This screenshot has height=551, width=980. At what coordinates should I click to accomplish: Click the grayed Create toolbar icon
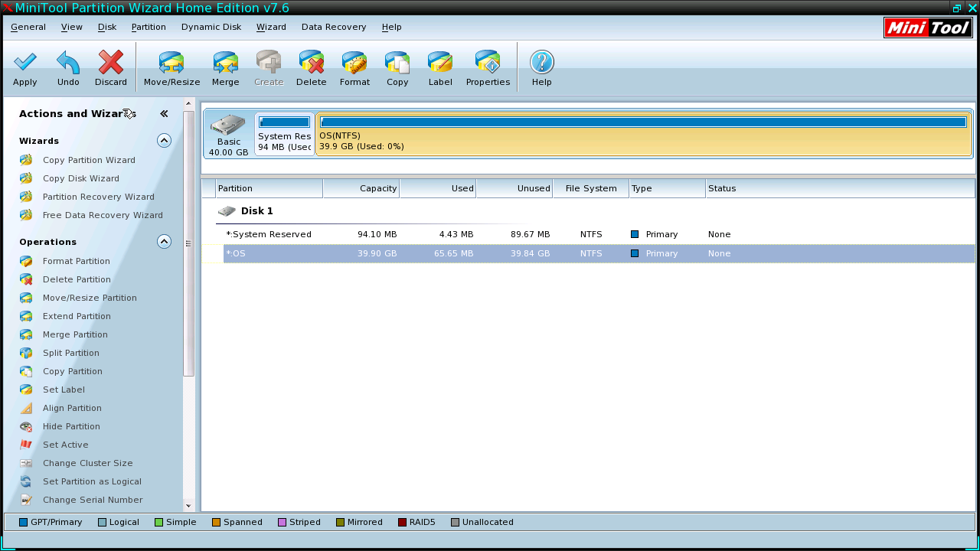click(x=269, y=63)
